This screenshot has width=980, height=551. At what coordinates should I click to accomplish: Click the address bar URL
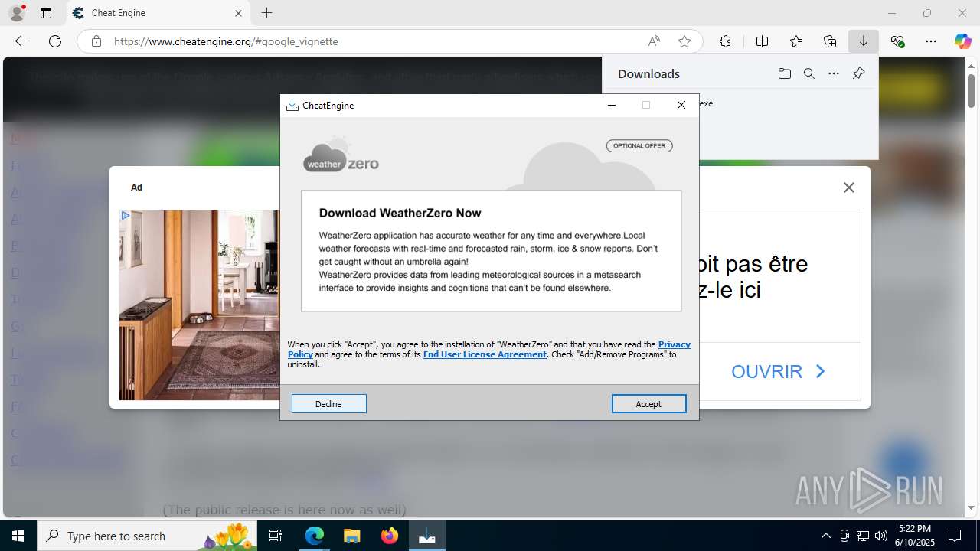[226, 41]
